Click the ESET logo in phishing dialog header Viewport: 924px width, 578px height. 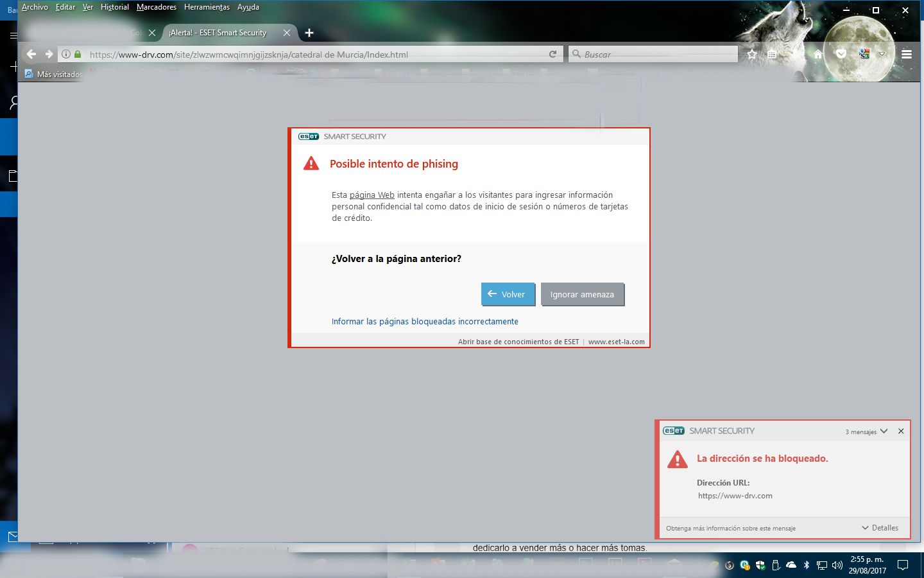(309, 136)
